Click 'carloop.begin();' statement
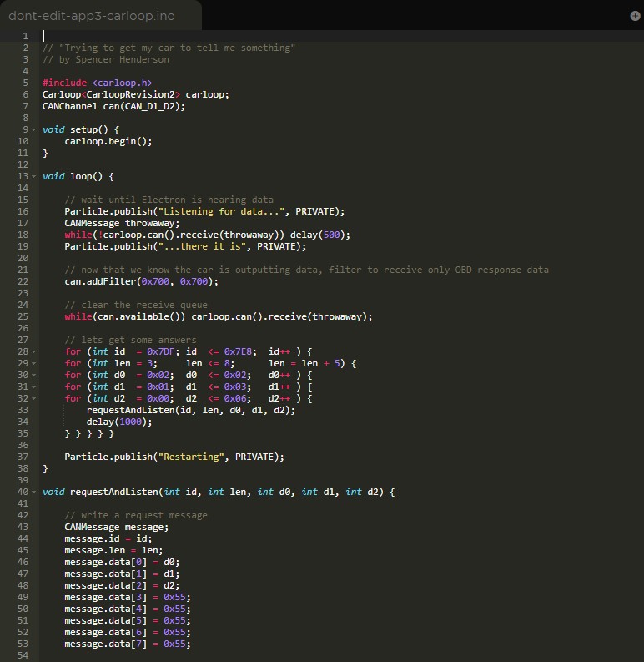The image size is (644, 662). point(108,141)
